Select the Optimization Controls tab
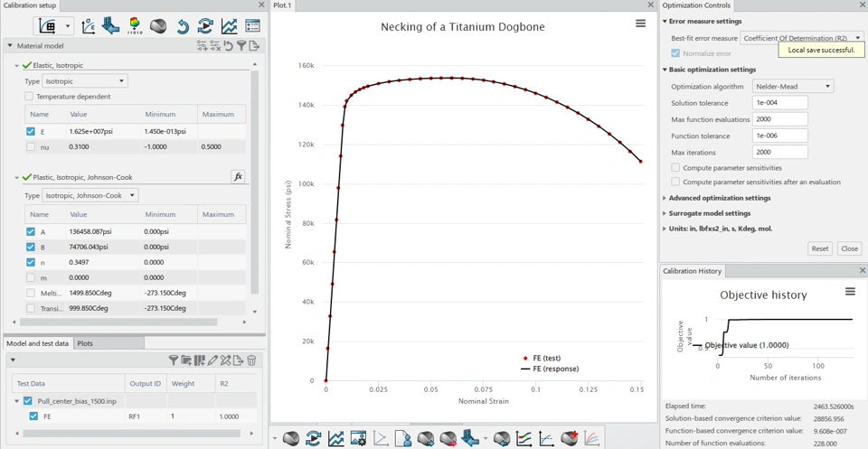The image size is (868, 449). click(696, 5)
